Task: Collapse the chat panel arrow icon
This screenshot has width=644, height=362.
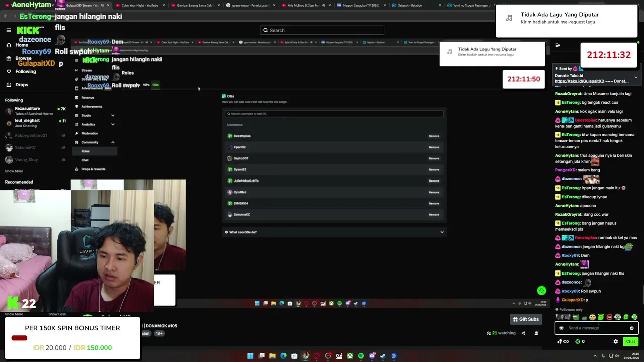Action: coord(558,45)
